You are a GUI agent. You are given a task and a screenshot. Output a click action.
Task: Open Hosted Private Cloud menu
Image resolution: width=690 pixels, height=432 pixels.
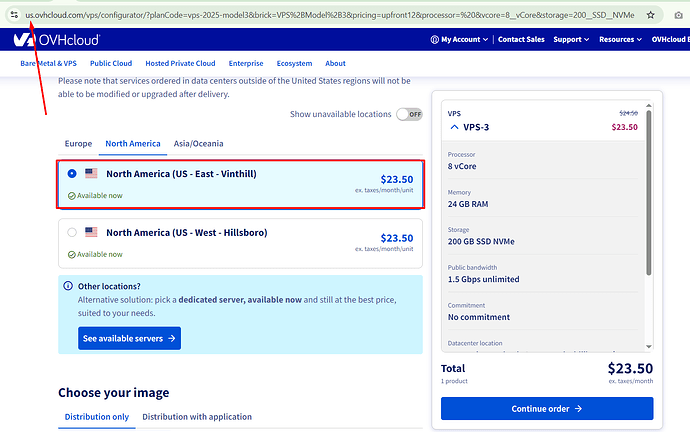(x=180, y=63)
